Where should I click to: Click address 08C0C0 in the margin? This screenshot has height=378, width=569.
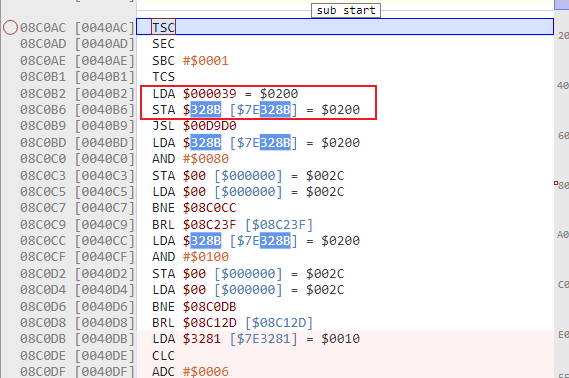click(43, 159)
